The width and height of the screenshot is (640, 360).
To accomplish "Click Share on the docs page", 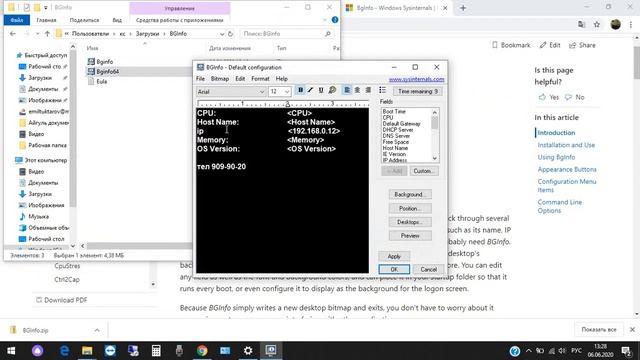I will pyautogui.click(x=582, y=45).
